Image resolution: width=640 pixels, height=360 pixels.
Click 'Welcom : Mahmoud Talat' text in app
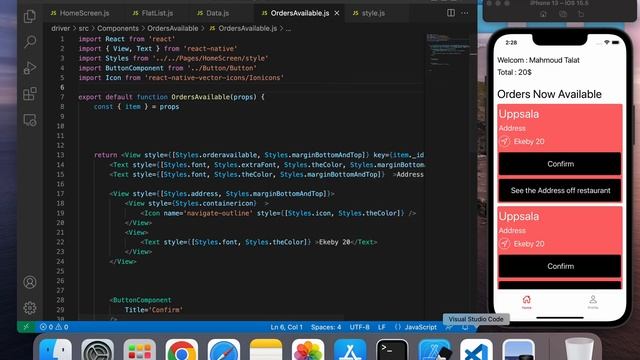pos(538,60)
